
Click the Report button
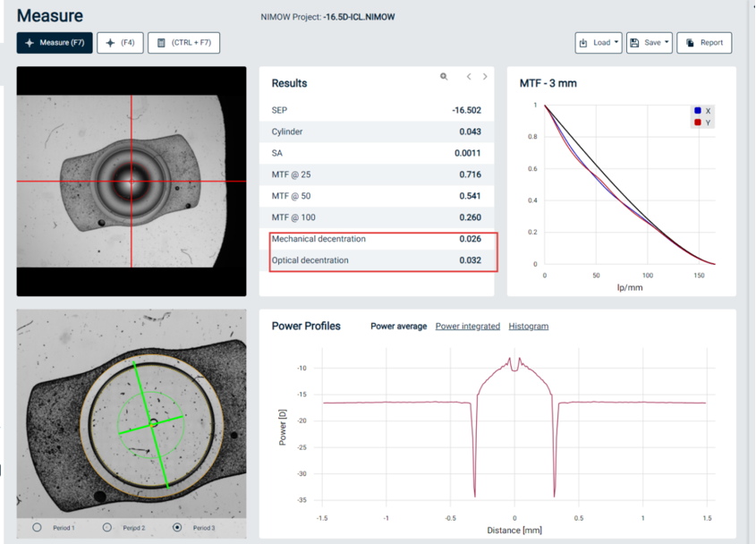[704, 43]
